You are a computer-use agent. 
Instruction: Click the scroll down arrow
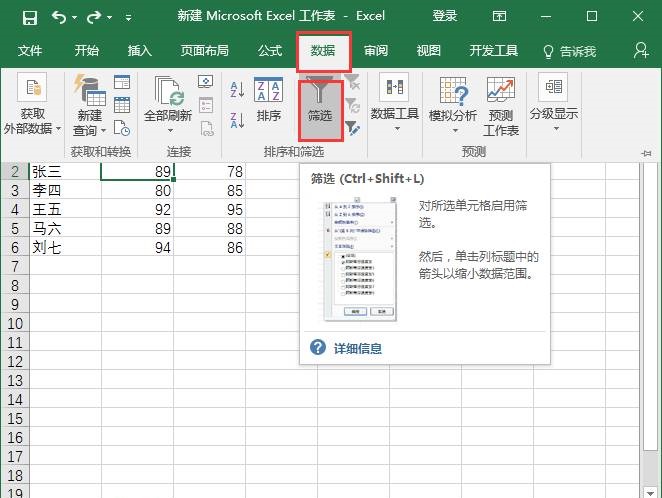[x=649, y=492]
